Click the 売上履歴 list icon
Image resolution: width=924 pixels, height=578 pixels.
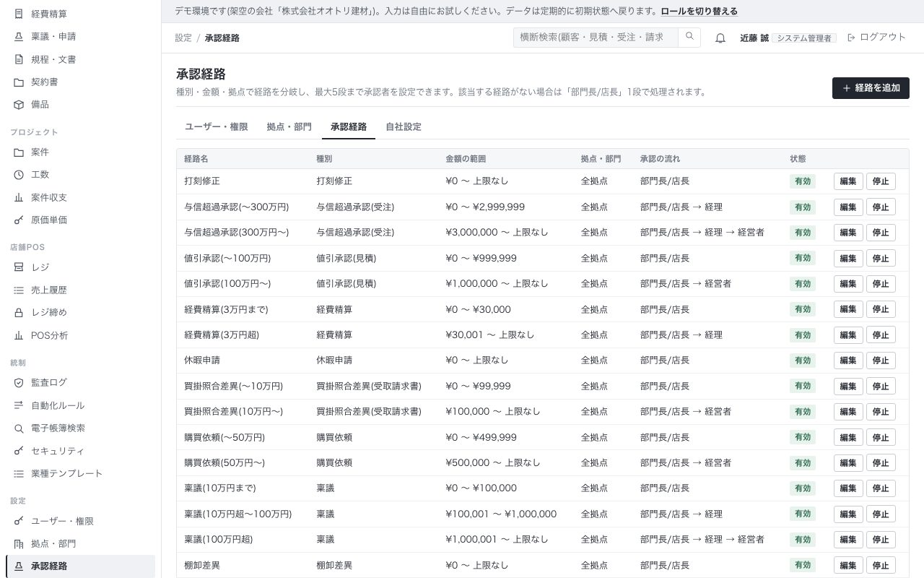19,290
